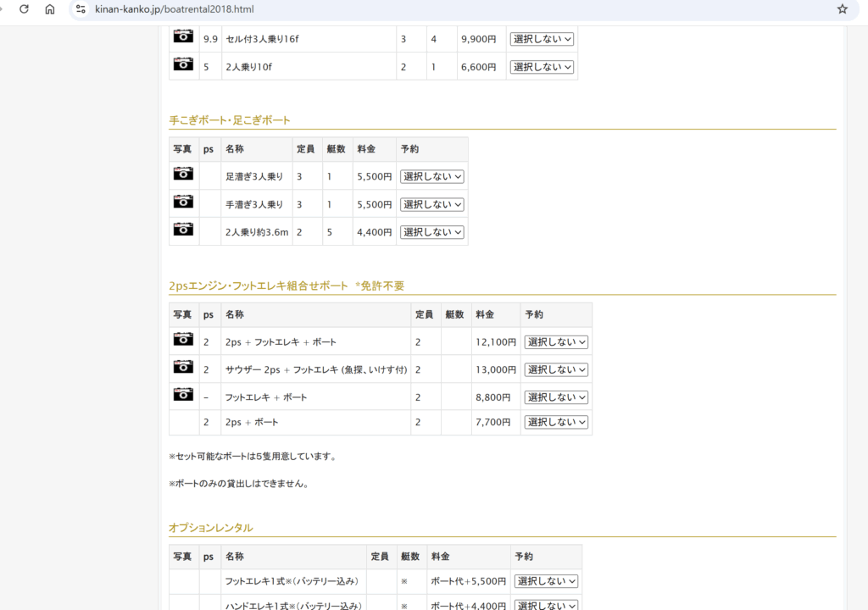This screenshot has width=868, height=610.
Task: Click camera icon for 2人乗り約3.6m
Action: point(183,229)
